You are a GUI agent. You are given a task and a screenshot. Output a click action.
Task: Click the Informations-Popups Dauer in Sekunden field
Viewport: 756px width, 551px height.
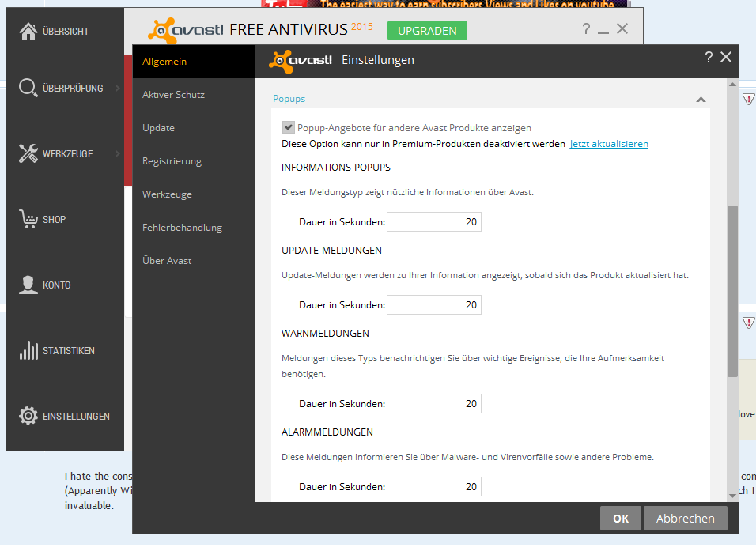click(434, 222)
